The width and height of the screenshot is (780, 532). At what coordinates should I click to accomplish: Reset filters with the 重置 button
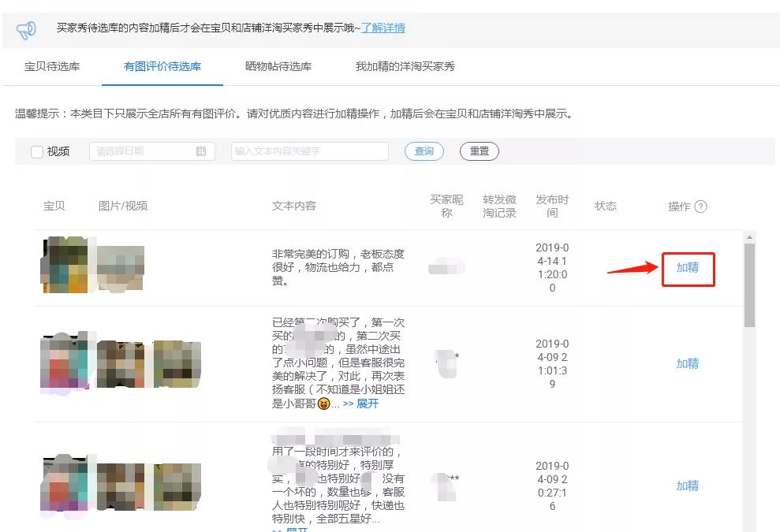pos(480,151)
